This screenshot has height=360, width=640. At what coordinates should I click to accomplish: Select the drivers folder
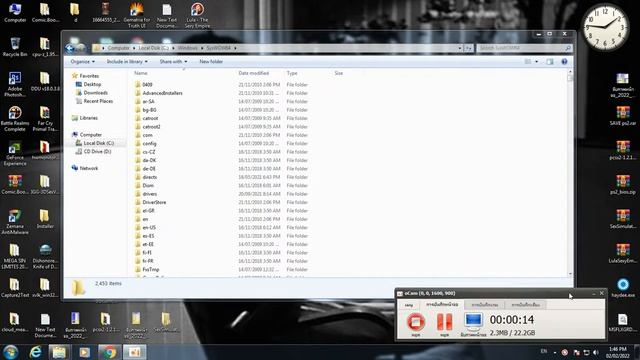pyautogui.click(x=150, y=194)
